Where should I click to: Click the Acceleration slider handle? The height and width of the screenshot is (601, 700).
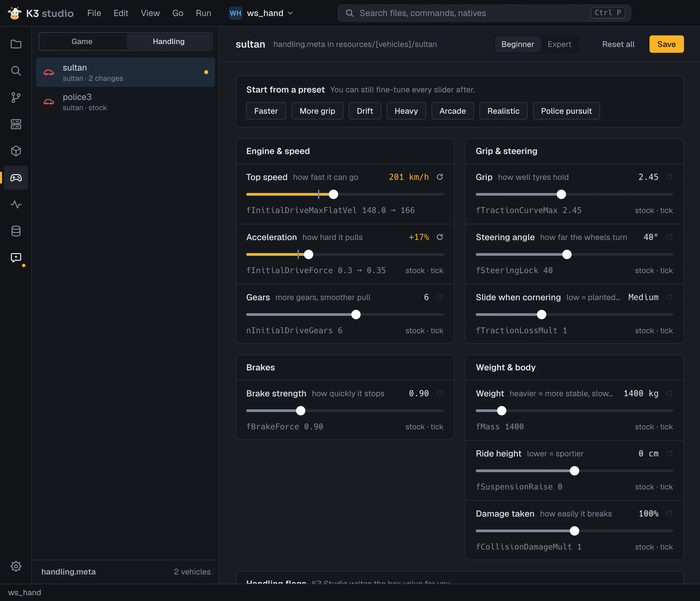pyautogui.click(x=309, y=254)
